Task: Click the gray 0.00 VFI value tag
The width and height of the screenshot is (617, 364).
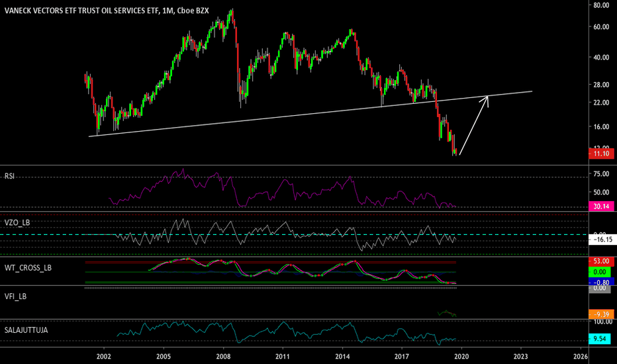Action: tap(599, 289)
